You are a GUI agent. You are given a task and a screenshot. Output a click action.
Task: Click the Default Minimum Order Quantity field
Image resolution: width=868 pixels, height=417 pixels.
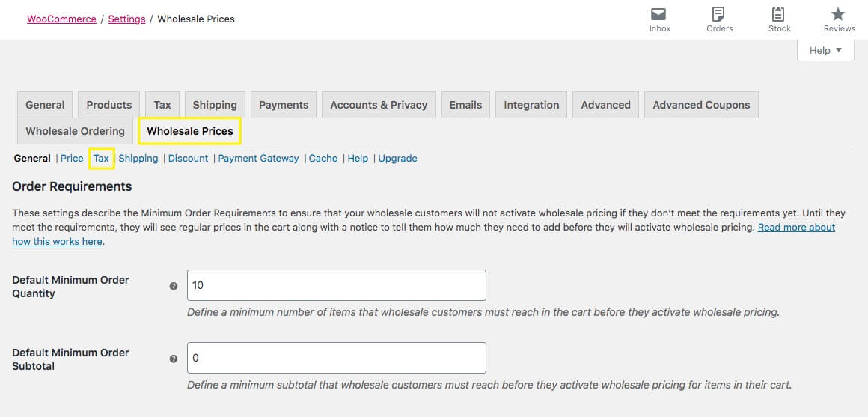click(x=336, y=285)
